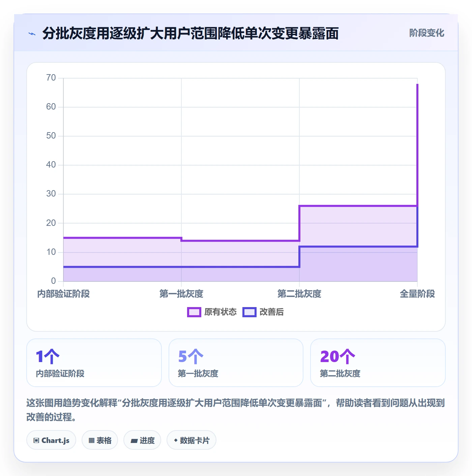This screenshot has height=476, width=472.
Task: Click the blue 改善后 legend swatch
Action: coord(249,312)
